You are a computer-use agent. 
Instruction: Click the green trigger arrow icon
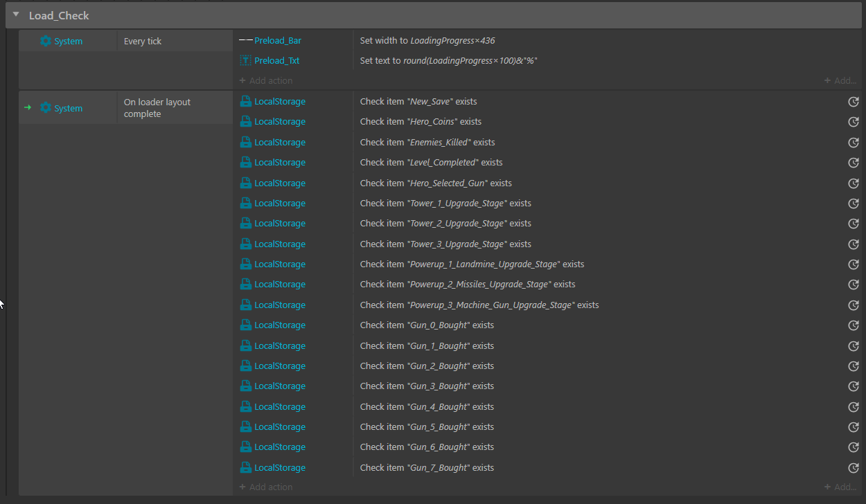point(28,108)
